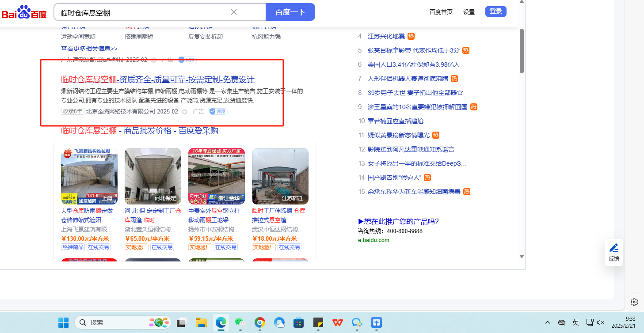Viewport: 644px width, 333px height.
Task: Open hot search 张亮目标拿影帝 代表作均低于3分
Action: [414, 50]
